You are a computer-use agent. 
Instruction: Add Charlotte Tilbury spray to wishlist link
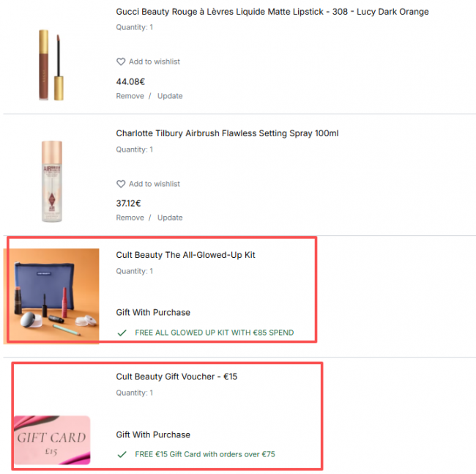tap(155, 184)
